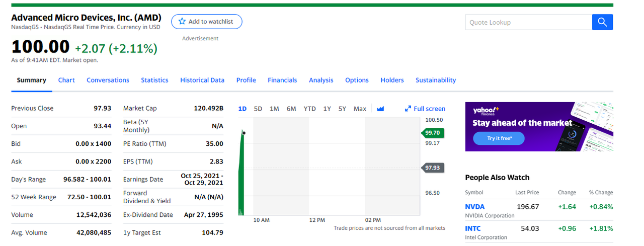Select the 5Y chart range
This screenshot has width=644, height=246.
click(342, 109)
